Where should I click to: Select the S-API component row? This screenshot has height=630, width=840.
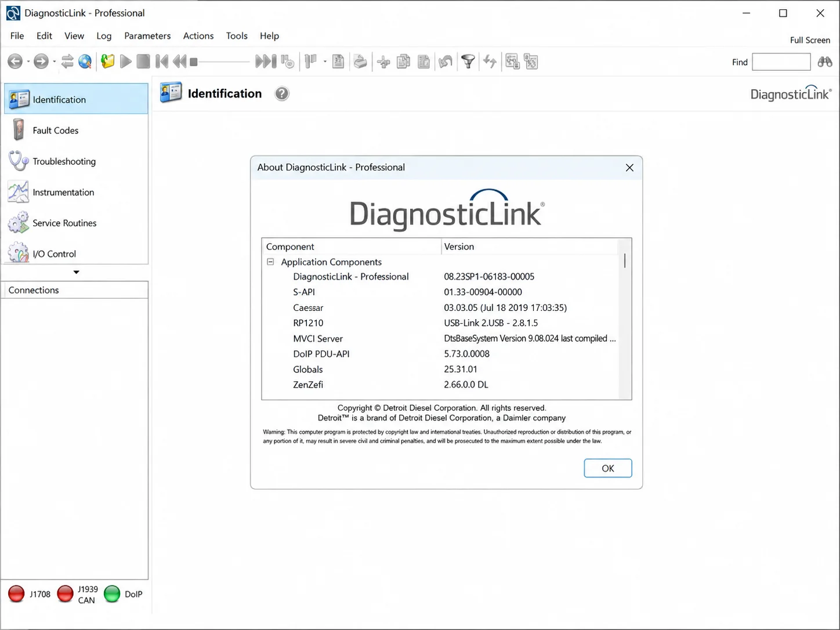(x=440, y=292)
